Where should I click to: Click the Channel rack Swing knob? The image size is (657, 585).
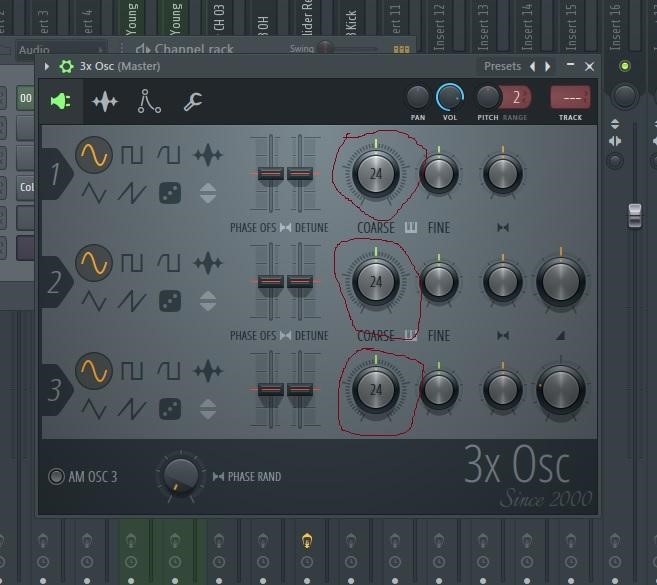[x=325, y=47]
